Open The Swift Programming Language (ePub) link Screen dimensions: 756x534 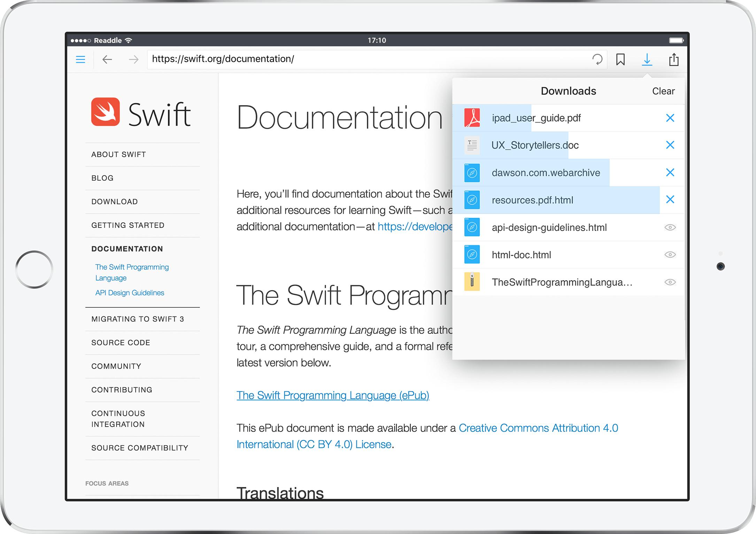point(333,395)
